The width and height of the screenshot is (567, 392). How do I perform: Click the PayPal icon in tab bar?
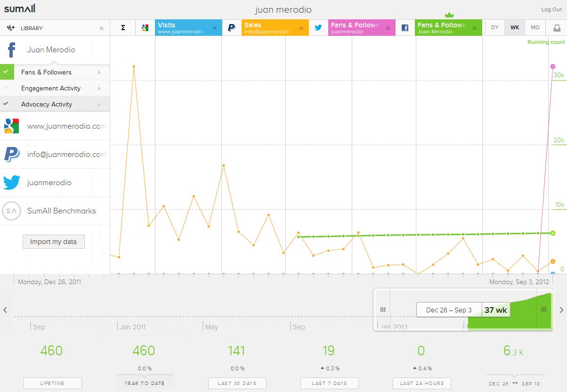231,28
